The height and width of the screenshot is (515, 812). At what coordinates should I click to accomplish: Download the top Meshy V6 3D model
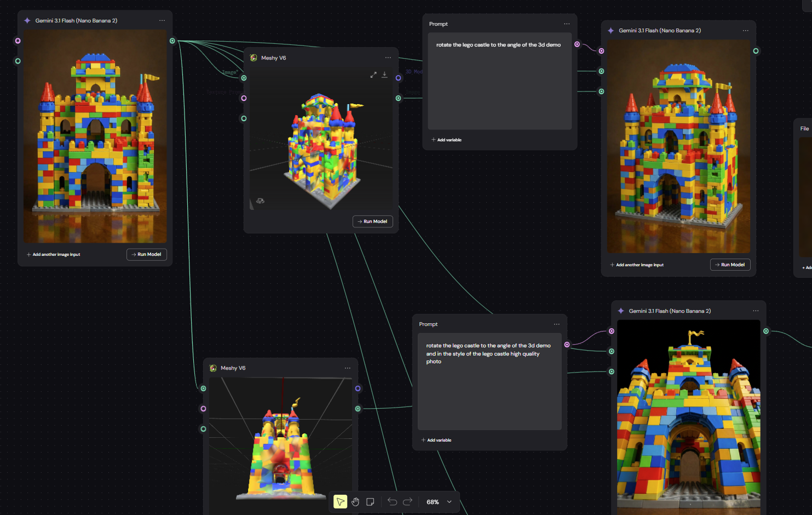coord(384,75)
